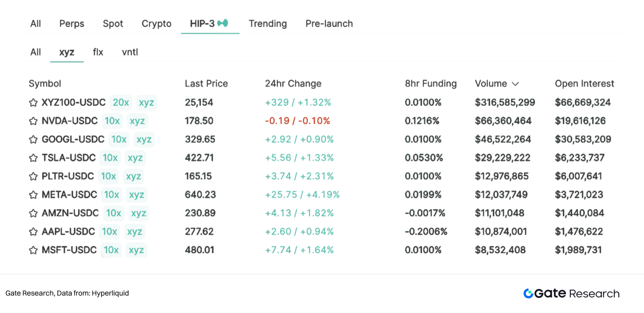Screen dimensions: 644x313
Task: Sort by Volume using the chevron arrow
Action: click(515, 84)
